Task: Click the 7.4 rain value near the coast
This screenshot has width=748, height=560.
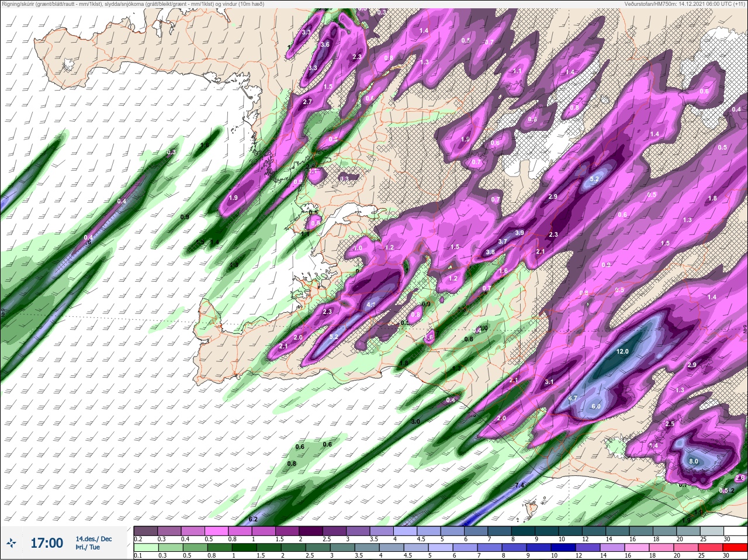Action: coord(520,485)
